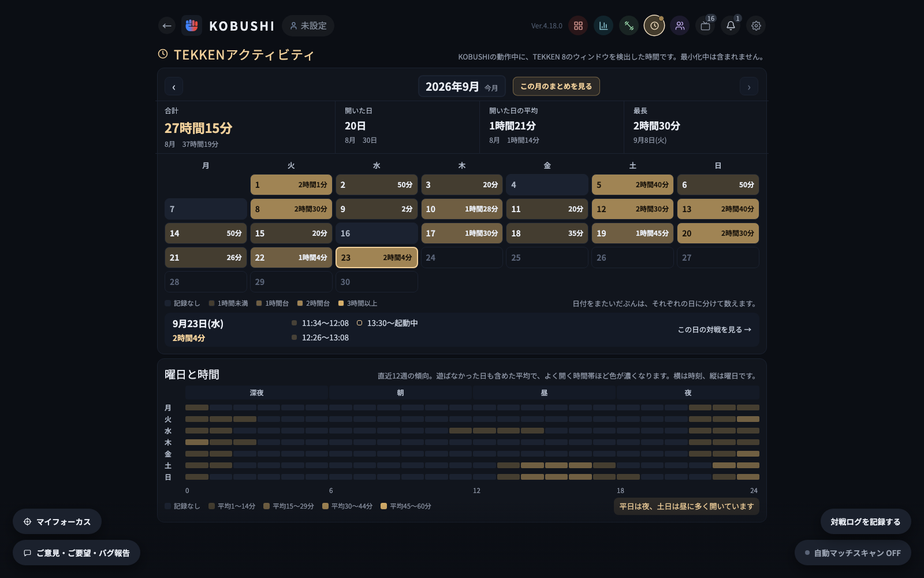The image size is (924, 578).
Task: Click the 深夜 time band header
Action: coord(256,393)
